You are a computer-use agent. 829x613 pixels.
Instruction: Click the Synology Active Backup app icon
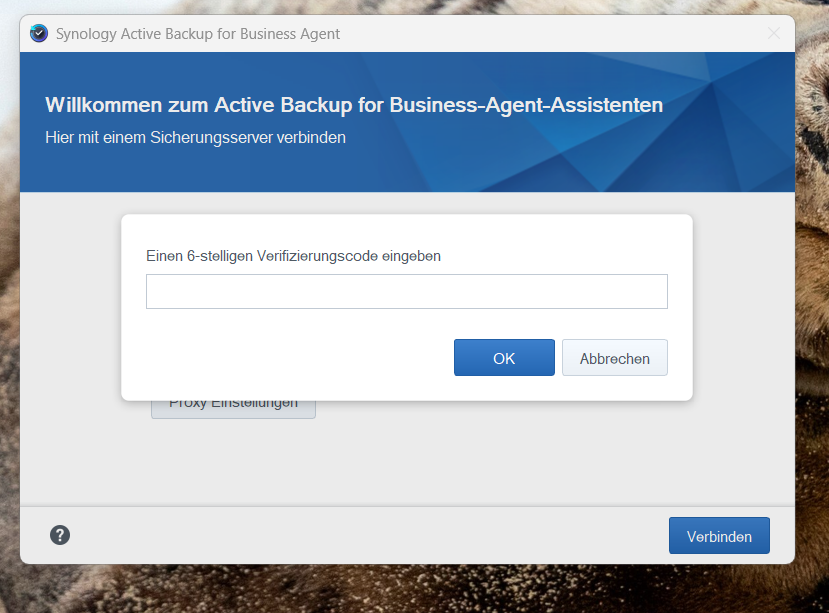click(39, 33)
